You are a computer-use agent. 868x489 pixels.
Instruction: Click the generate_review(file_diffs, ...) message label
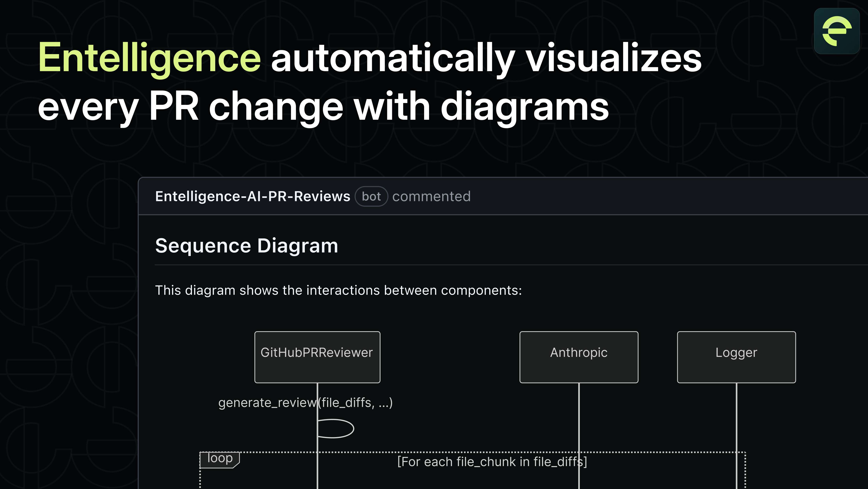point(305,403)
